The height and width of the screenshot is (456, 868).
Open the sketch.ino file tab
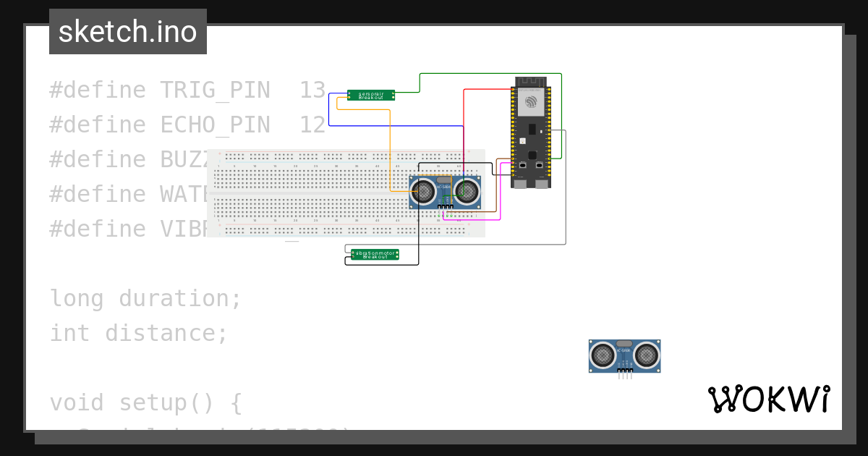128,32
